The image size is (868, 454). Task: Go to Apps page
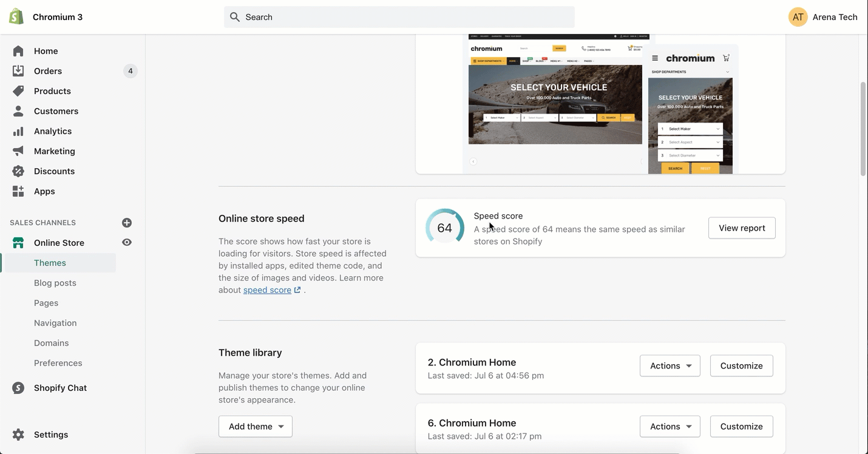[44, 191]
